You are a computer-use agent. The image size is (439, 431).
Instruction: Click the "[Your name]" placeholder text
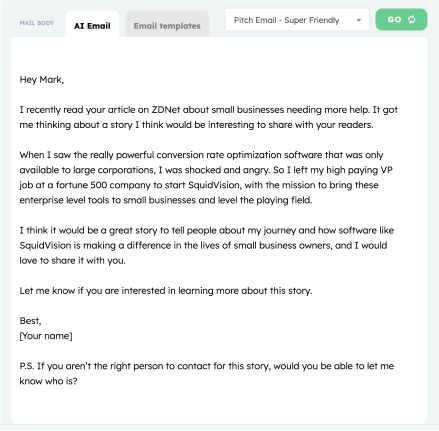point(46,336)
